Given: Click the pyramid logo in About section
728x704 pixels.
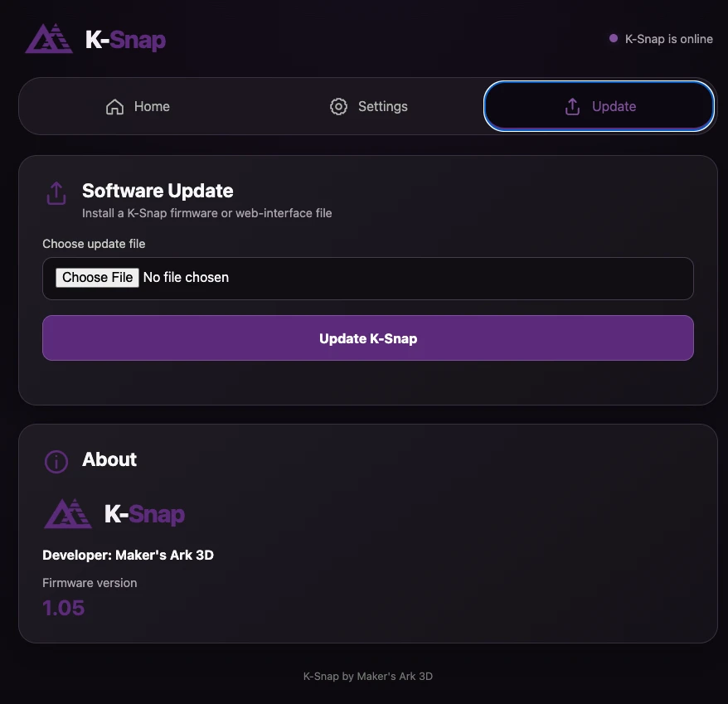Looking at the screenshot, I should [x=68, y=513].
